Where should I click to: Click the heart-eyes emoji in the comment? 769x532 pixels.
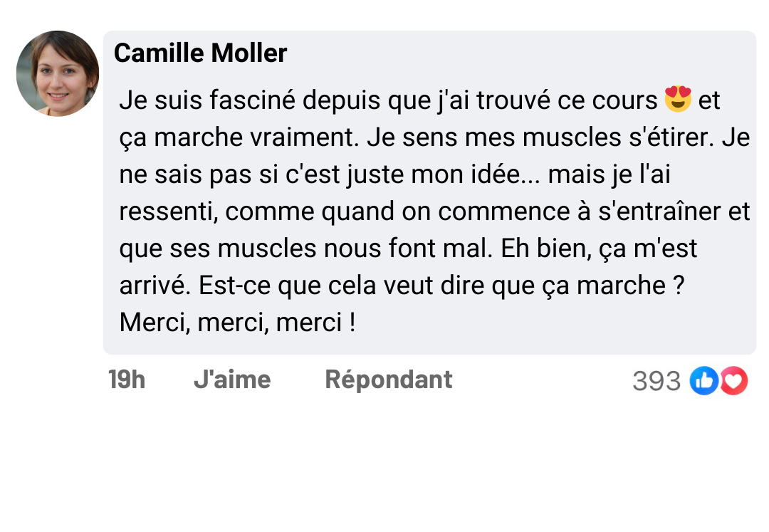[x=677, y=100]
